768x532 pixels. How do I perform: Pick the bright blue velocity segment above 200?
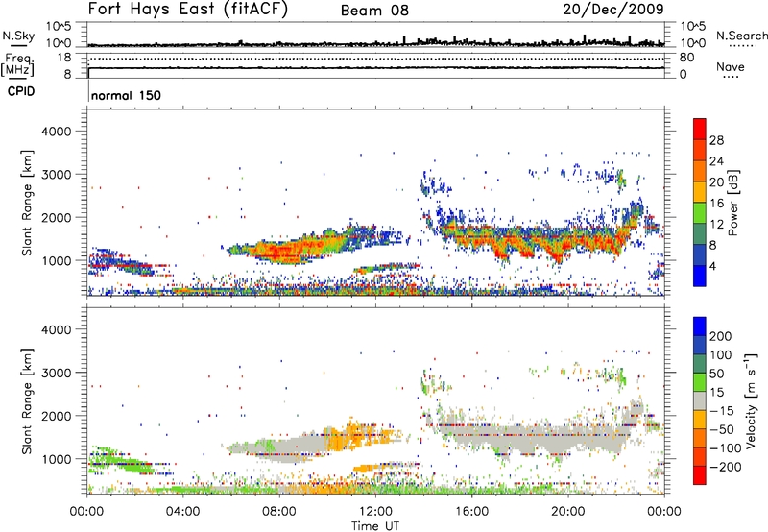700,326
